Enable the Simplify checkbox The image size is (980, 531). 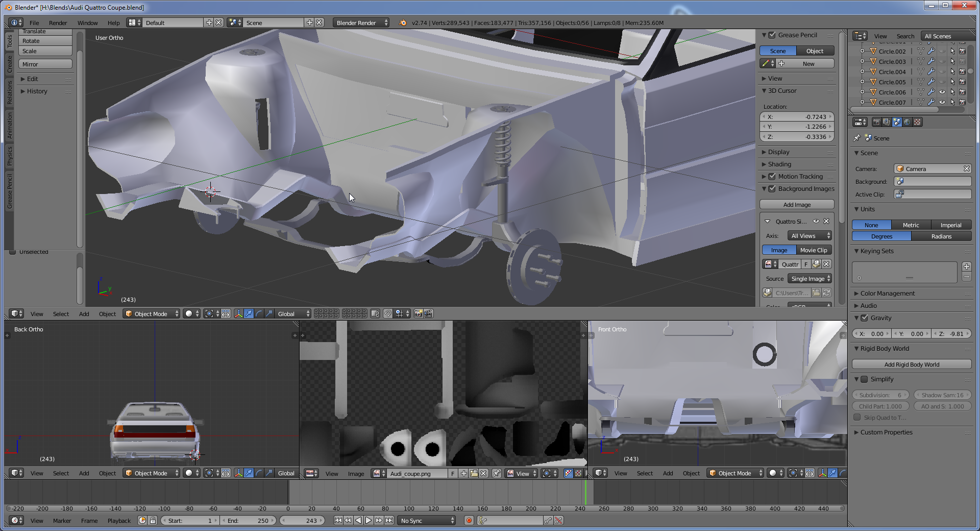pyautogui.click(x=865, y=379)
